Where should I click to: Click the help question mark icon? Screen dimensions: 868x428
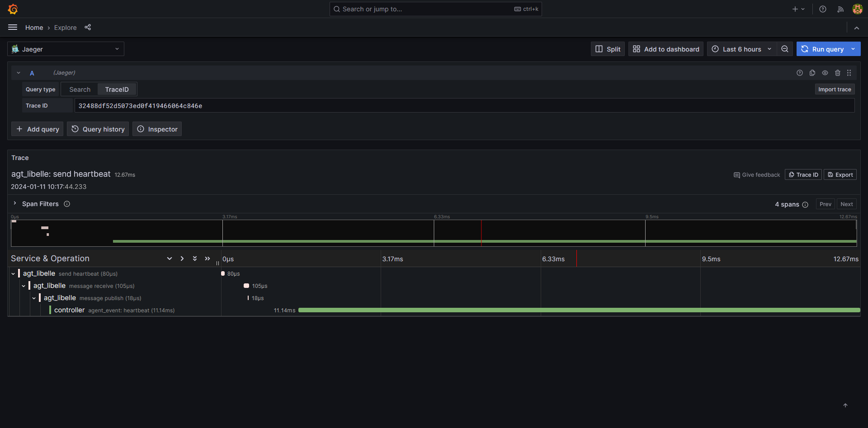coord(823,9)
